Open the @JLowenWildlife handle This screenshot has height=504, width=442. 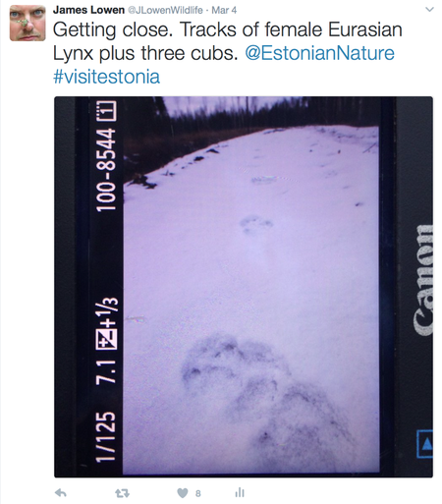click(x=165, y=10)
